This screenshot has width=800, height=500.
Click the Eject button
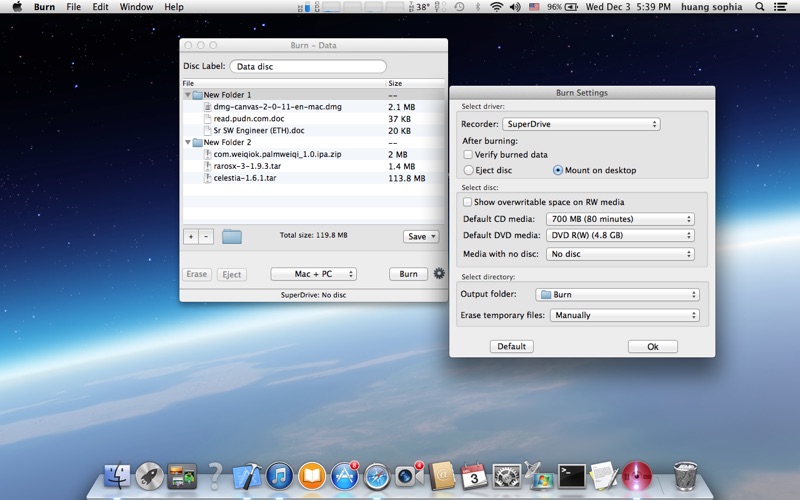point(232,274)
